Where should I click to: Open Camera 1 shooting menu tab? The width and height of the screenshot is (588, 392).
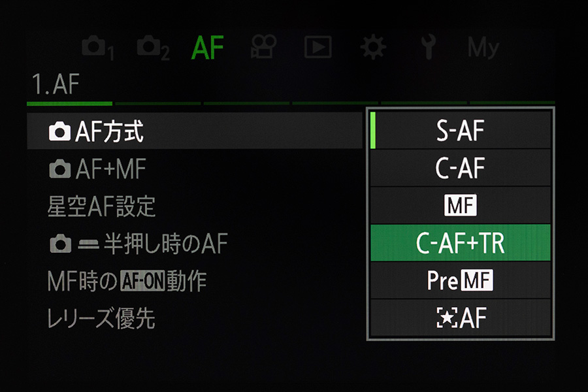pos(97,48)
